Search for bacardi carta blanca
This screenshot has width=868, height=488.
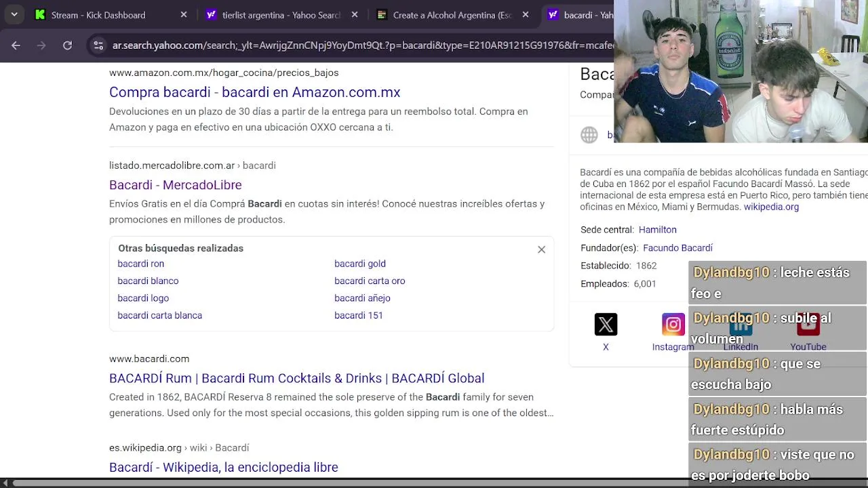pyautogui.click(x=159, y=315)
